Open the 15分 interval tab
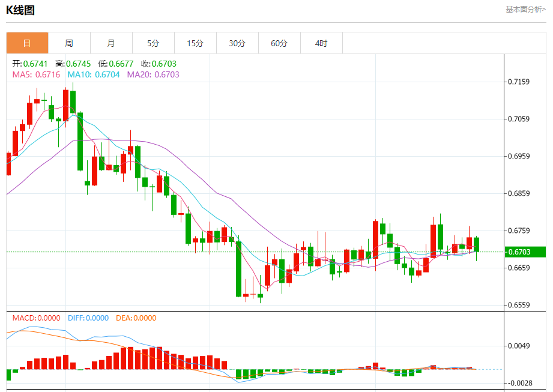The height and width of the screenshot is (392, 553). (x=195, y=43)
